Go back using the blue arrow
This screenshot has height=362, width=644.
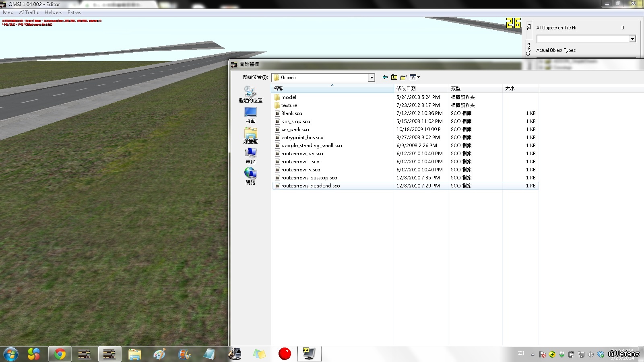(385, 77)
